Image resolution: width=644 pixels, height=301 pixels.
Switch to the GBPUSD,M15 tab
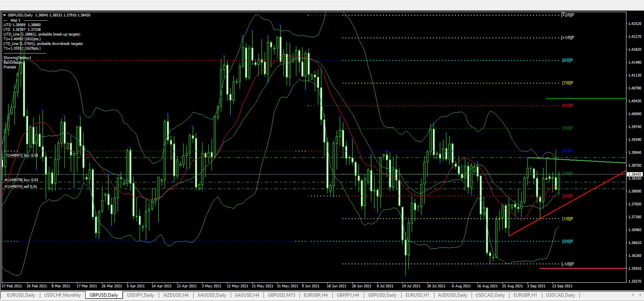point(282,295)
